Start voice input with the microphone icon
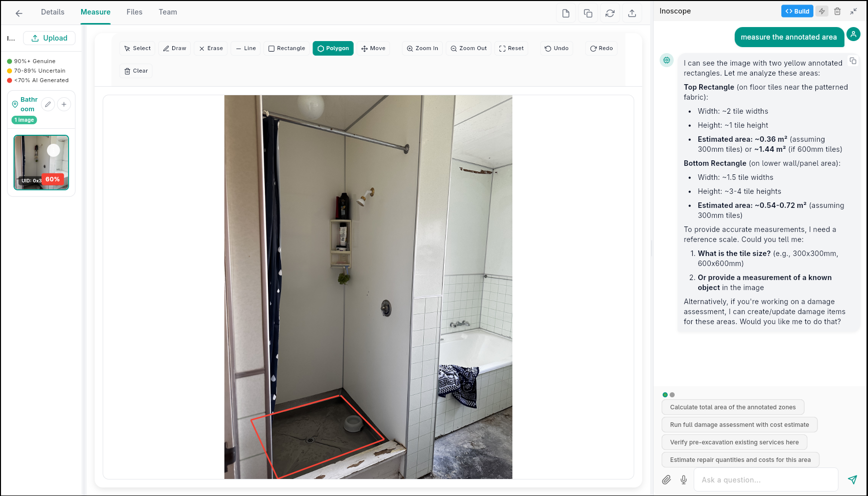Screen dimensions: 868x496 [x=683, y=479]
